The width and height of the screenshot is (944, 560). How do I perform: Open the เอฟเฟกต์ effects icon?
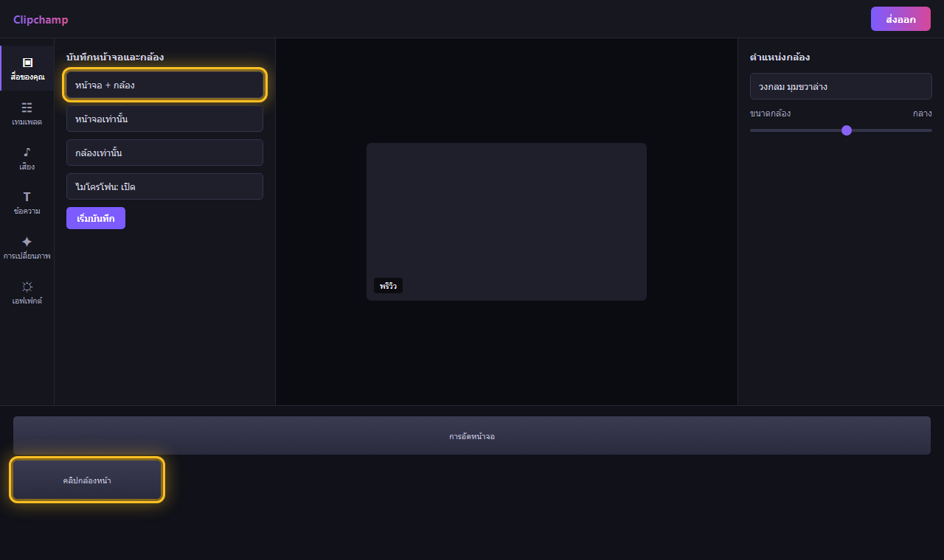pyautogui.click(x=27, y=293)
